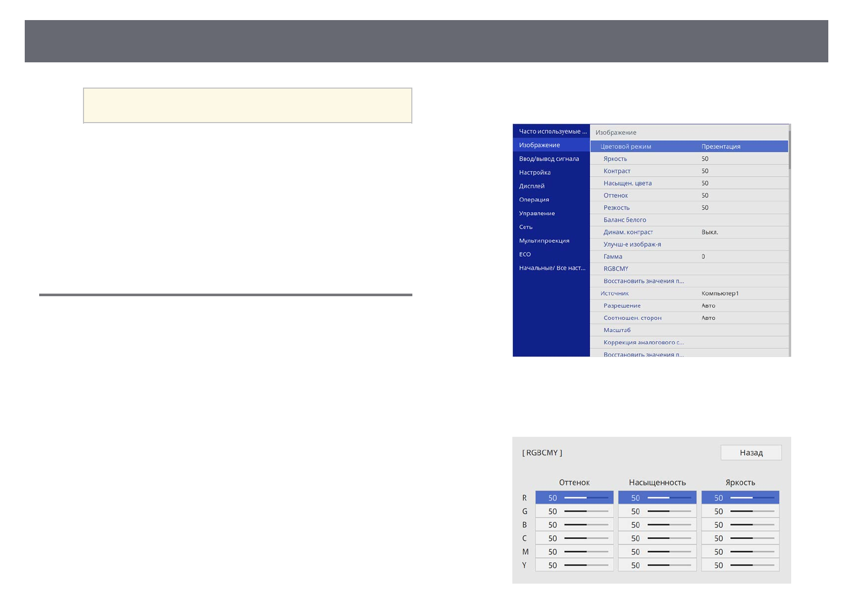The width and height of the screenshot is (868, 613).
Task: Open the Баланс белого setting
Action: coord(689,220)
